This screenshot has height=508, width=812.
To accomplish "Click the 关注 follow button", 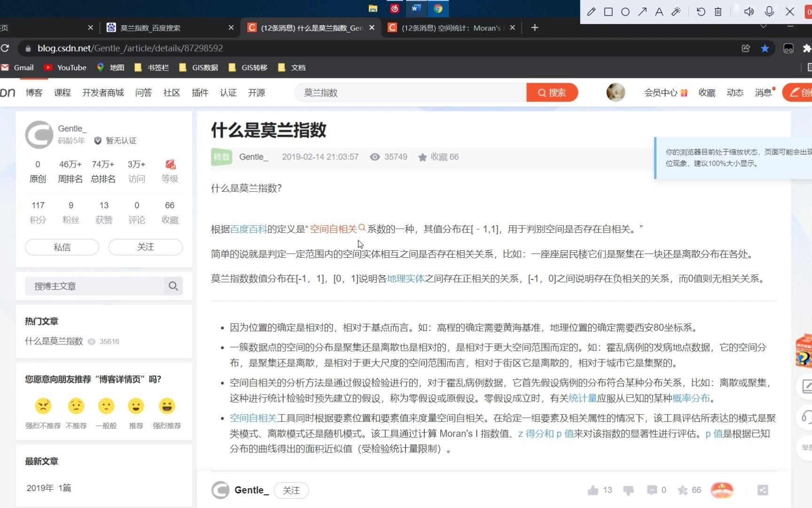I will [145, 247].
